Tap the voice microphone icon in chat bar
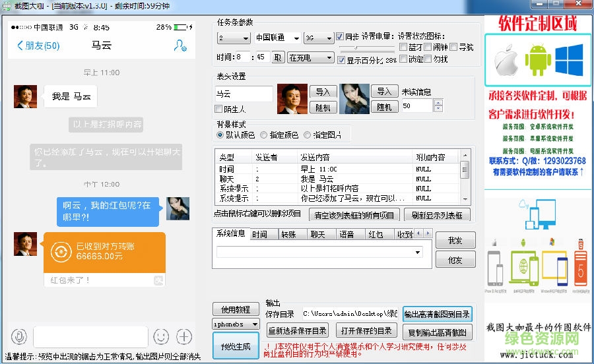The image size is (594, 364). coord(18,336)
